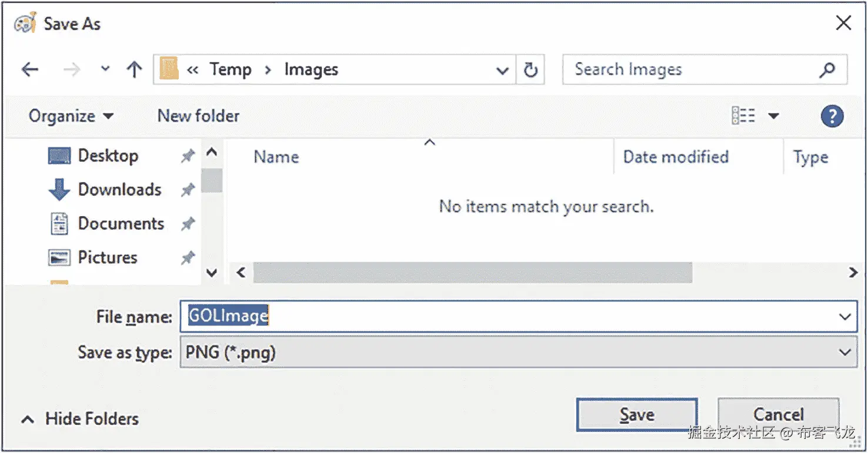This screenshot has height=453, width=868.
Task: Refresh the Images folder view
Action: click(x=530, y=69)
